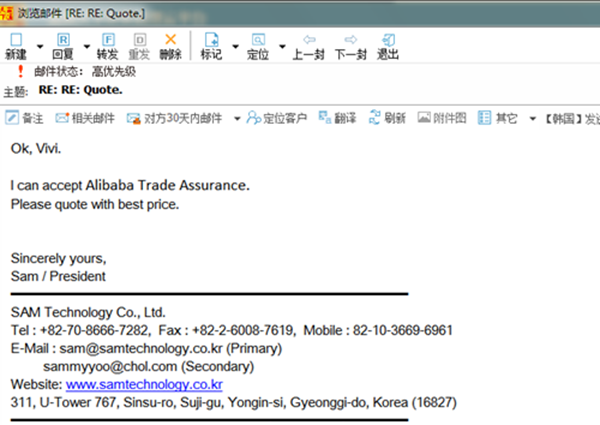Click 其它 (Other) toolbar item
600x425 pixels.
point(498,118)
